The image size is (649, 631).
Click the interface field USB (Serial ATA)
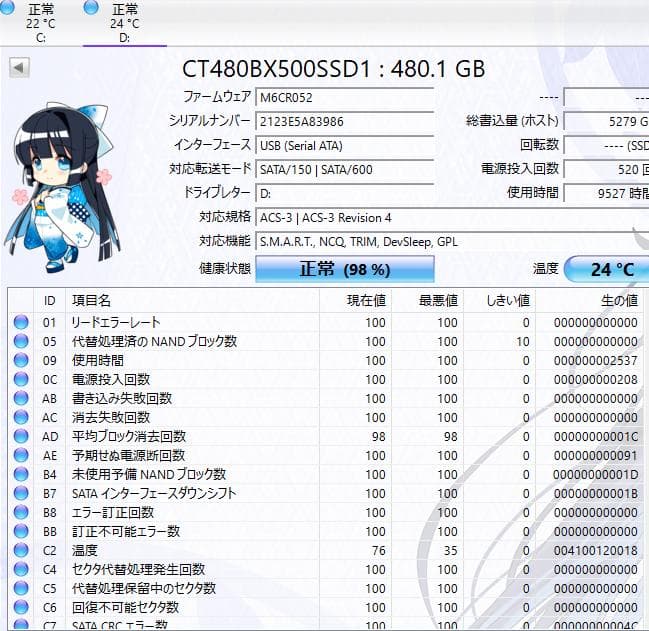[344, 146]
